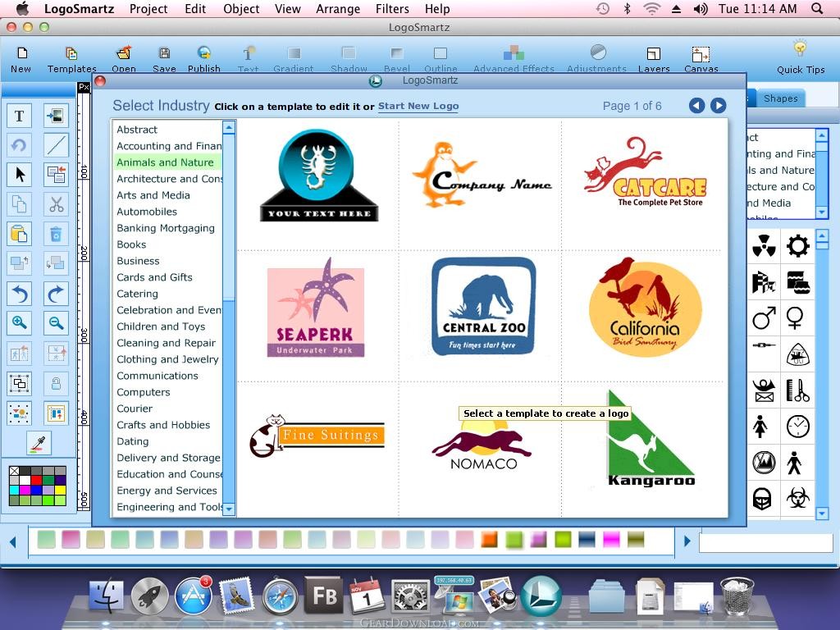
Task: Show more gradient swatches to the right
Action: point(687,541)
